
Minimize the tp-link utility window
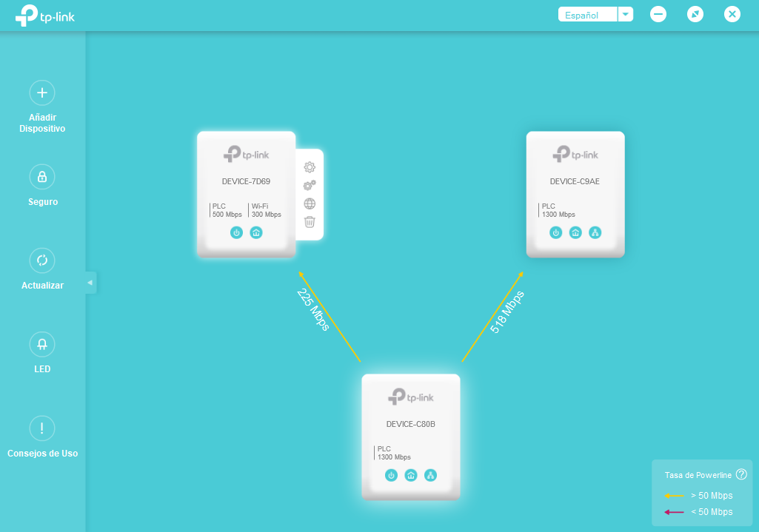coord(658,14)
